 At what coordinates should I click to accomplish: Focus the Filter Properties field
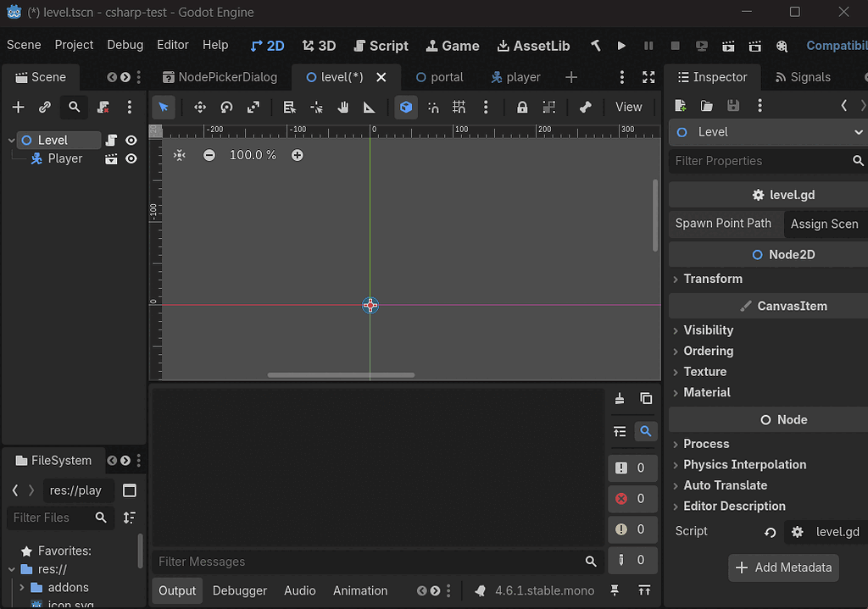coord(768,161)
